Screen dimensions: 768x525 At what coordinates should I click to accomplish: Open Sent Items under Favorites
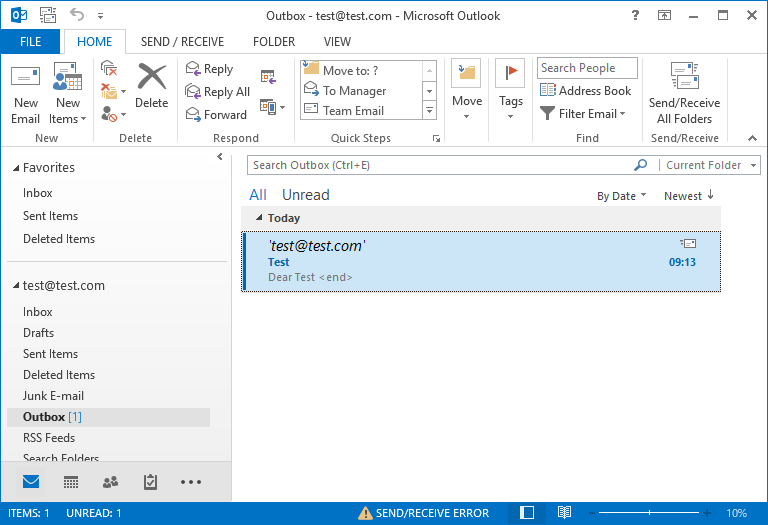50,216
